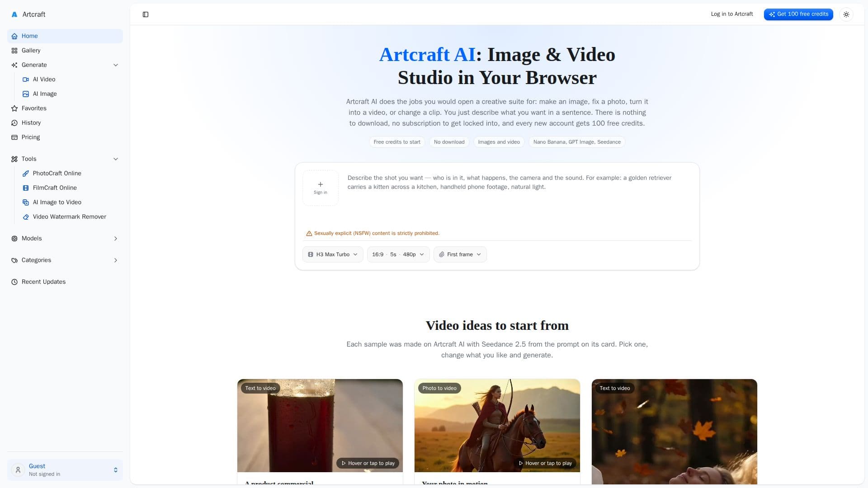
Task: Click the 'No download' tag
Action: [x=449, y=142]
